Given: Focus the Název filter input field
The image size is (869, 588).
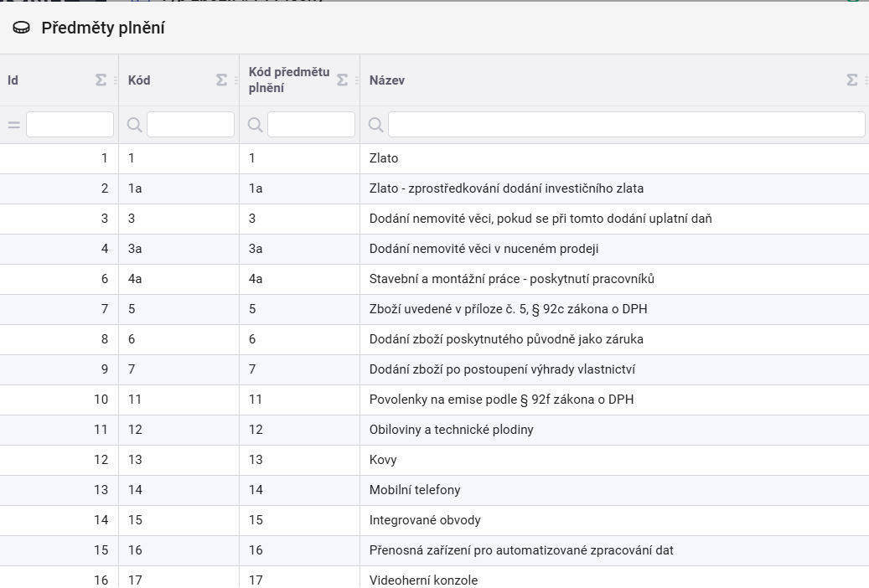Looking at the screenshot, I should [x=626, y=125].
